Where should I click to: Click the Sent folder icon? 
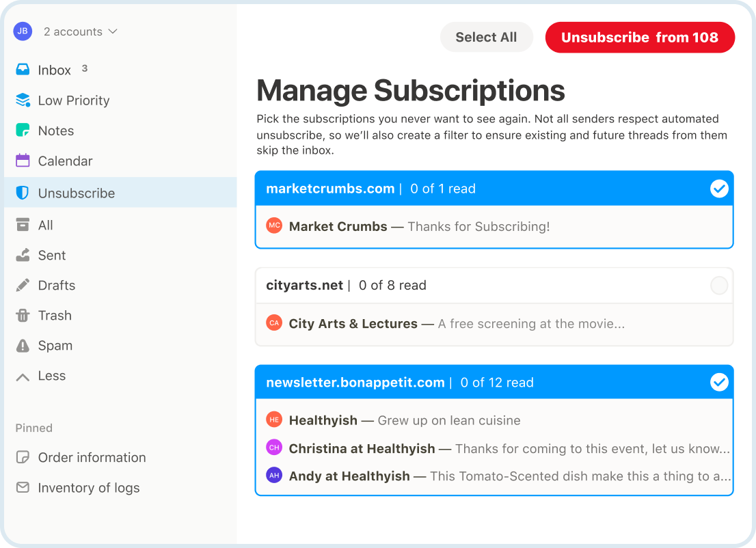(23, 255)
